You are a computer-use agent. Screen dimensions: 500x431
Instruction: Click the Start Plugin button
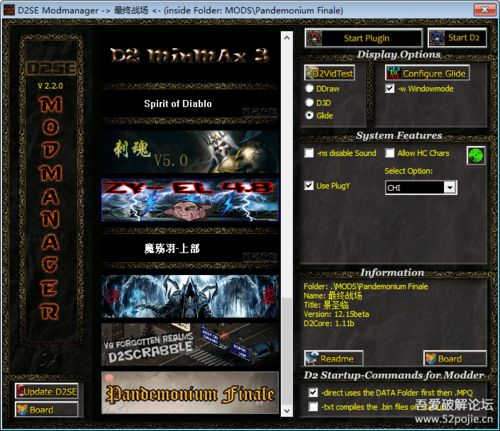point(363,38)
